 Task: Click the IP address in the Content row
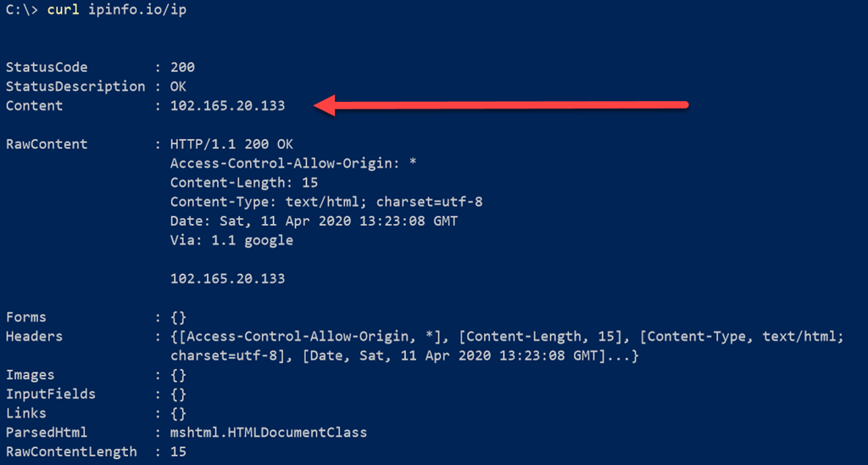point(227,106)
